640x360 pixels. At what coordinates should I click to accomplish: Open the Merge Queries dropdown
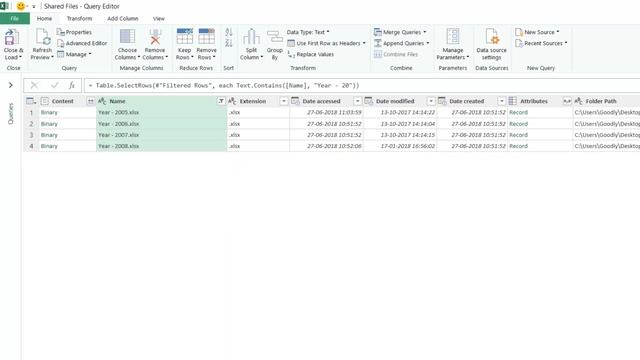coord(400,32)
